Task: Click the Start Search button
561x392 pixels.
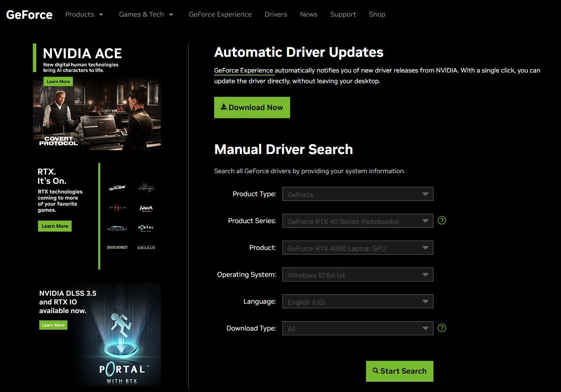Action: pos(400,371)
